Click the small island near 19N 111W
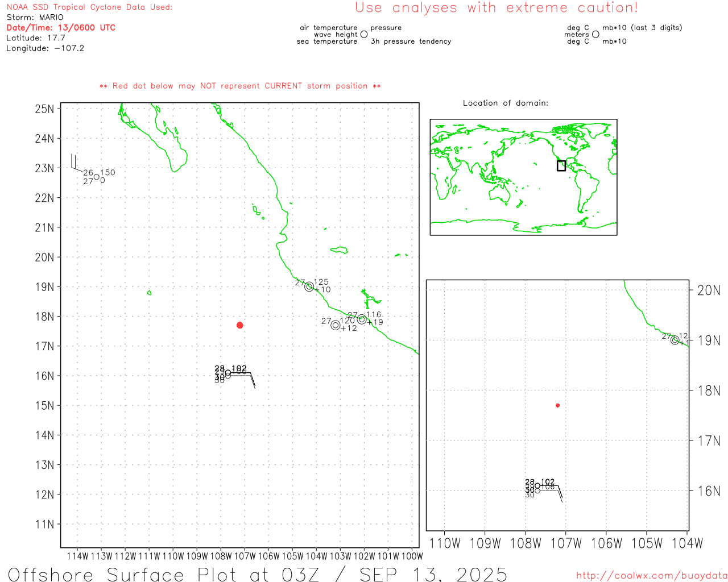Viewport: 728px width, 582px height. coord(149,293)
